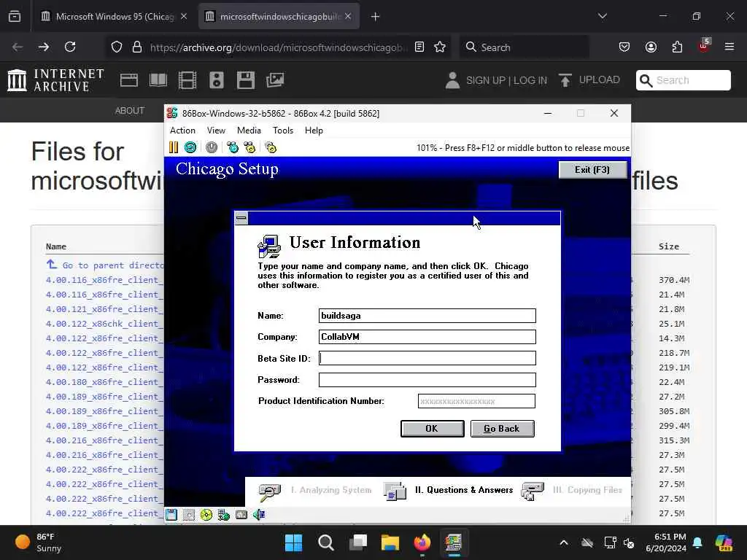Viewport: 747px width, 560px height.
Task: Click the grey status icon left of the speaker icon
Action: pyautogui.click(x=241, y=514)
